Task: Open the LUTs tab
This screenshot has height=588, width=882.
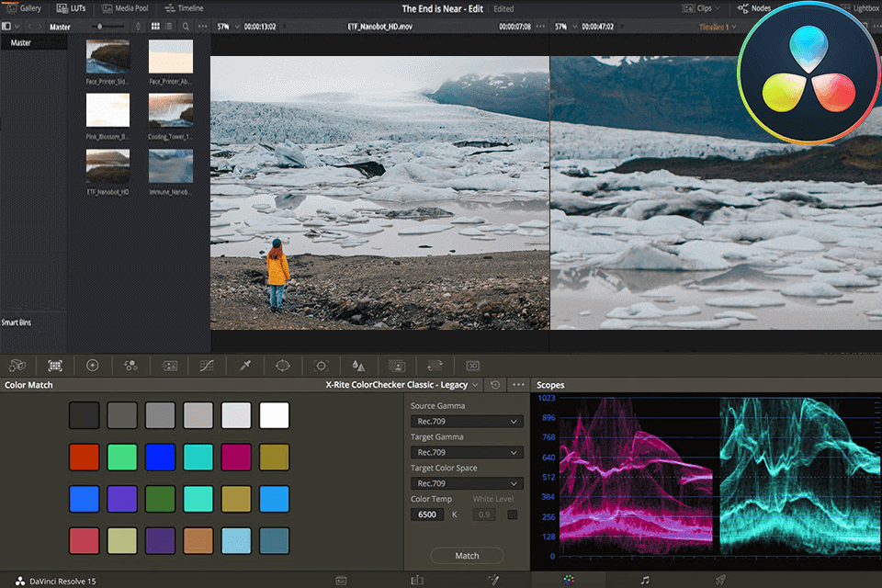Action: click(71, 8)
